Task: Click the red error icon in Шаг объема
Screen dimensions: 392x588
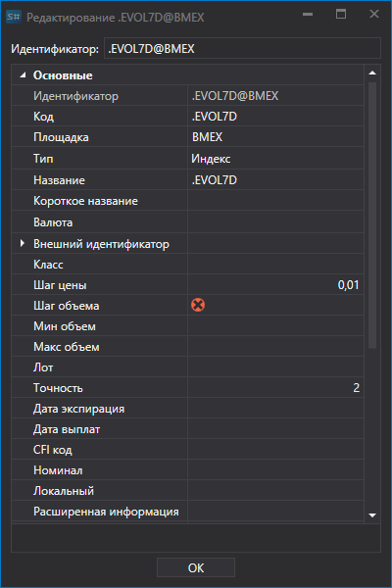Action: coord(198,305)
